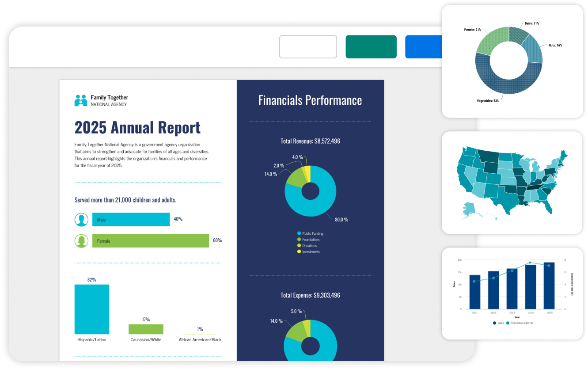This screenshot has width=588, height=370.
Task: Open the USA map chart widget
Action: (512, 181)
